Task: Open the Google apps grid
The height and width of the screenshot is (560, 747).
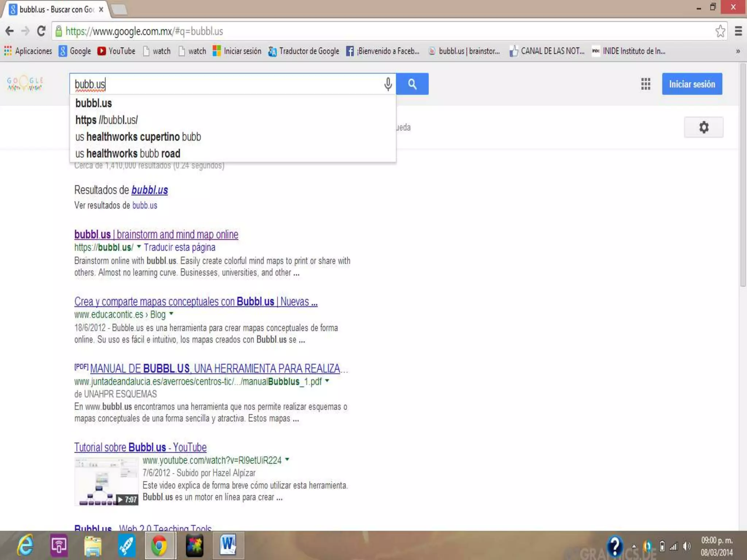Action: coord(646,84)
